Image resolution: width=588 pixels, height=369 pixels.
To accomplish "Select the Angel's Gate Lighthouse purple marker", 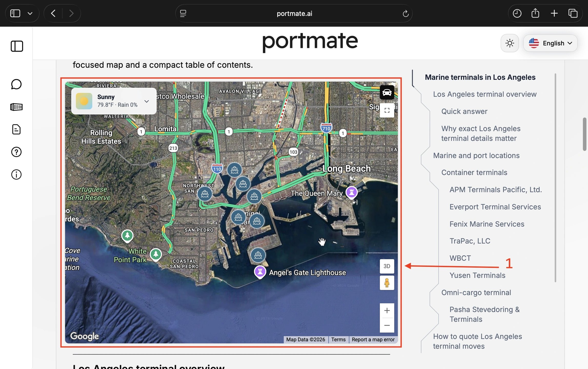I will pyautogui.click(x=260, y=272).
